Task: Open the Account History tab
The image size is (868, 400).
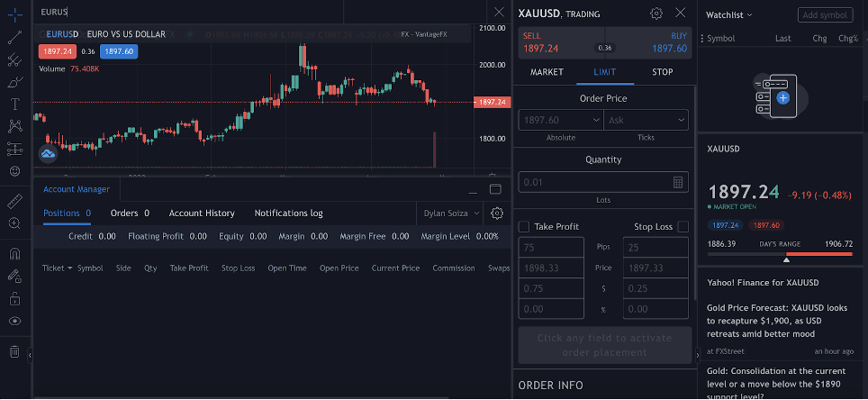Action: point(202,214)
